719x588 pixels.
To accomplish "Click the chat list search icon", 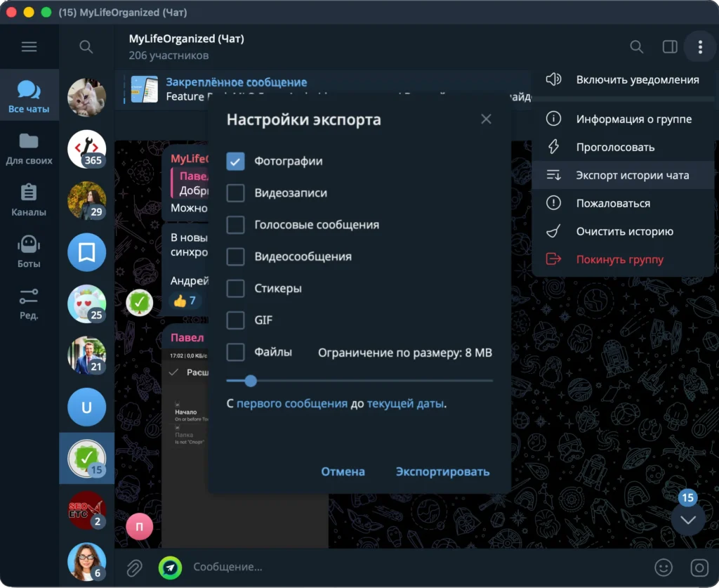I will click(86, 46).
